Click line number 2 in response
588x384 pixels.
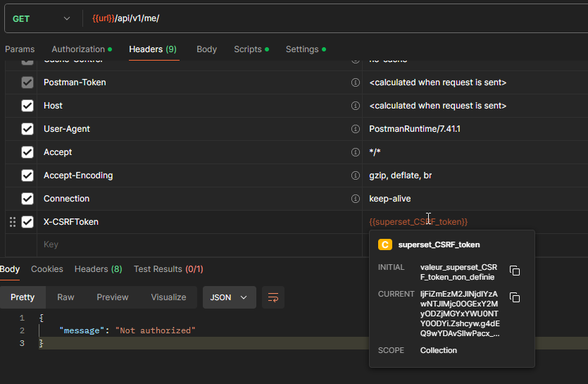(22, 330)
